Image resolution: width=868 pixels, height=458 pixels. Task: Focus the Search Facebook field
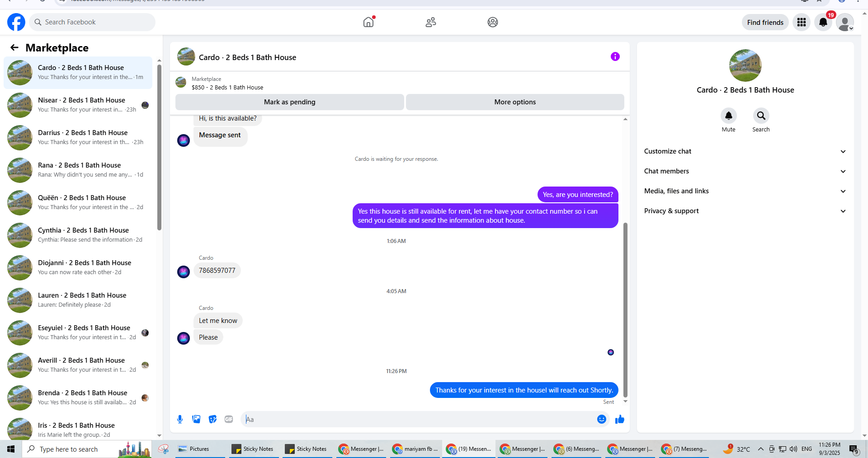[92, 22]
